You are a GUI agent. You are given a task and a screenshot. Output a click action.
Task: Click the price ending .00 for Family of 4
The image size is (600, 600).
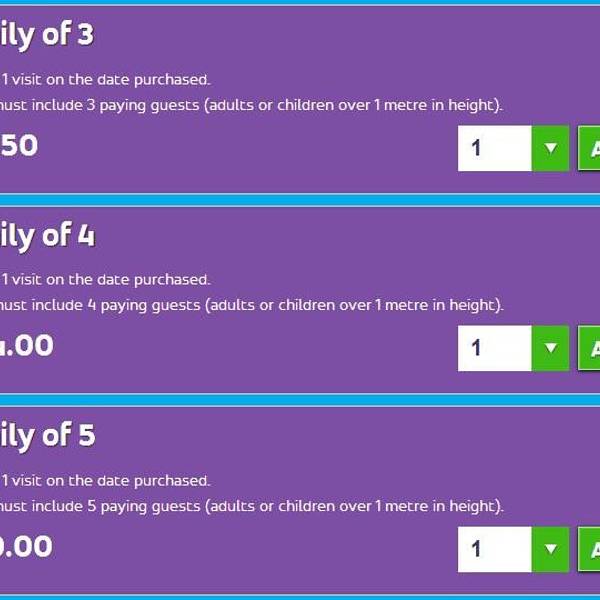pyautogui.click(x=27, y=346)
